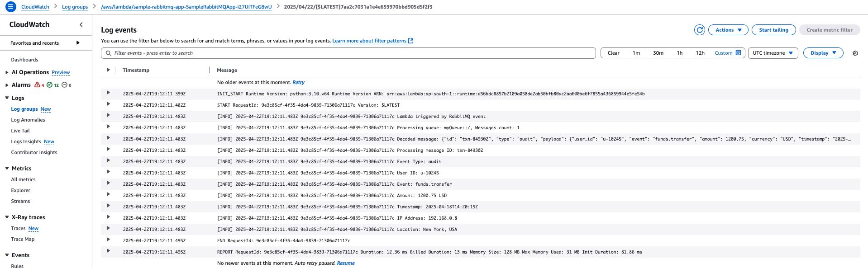
Task: Click the refresh log events icon
Action: click(x=699, y=30)
